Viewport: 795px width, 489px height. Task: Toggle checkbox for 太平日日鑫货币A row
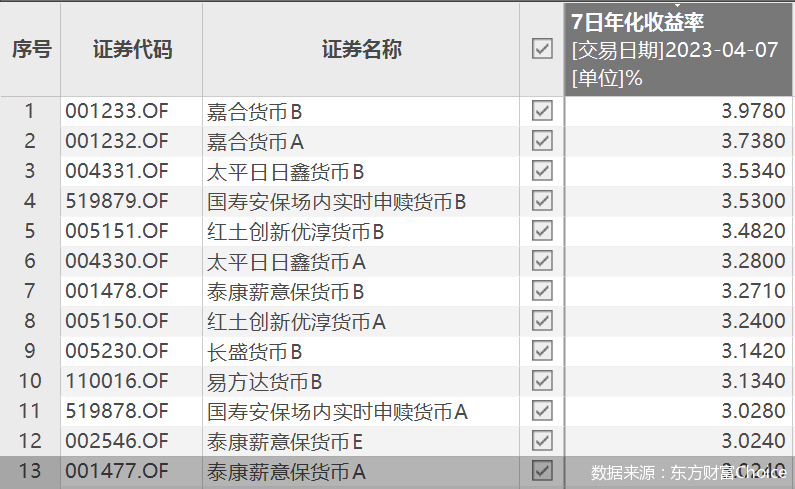[542, 261]
